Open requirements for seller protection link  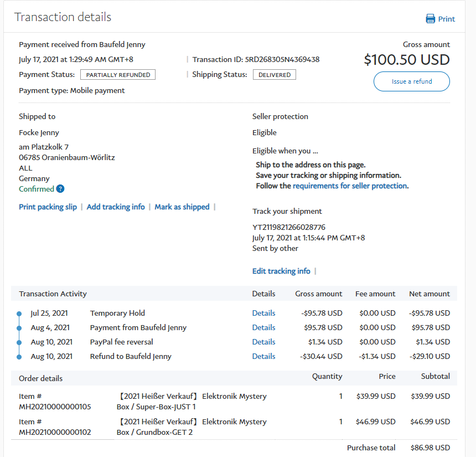point(350,186)
